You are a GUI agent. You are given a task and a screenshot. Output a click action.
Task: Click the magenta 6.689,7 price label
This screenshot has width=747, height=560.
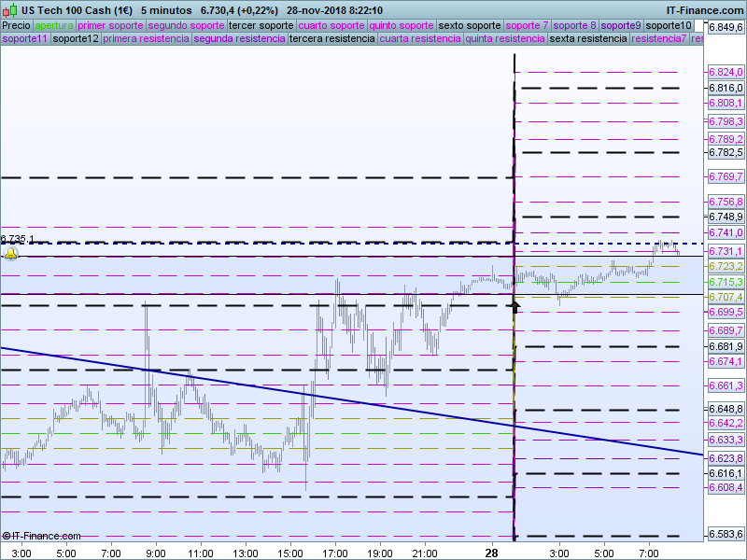tap(726, 330)
